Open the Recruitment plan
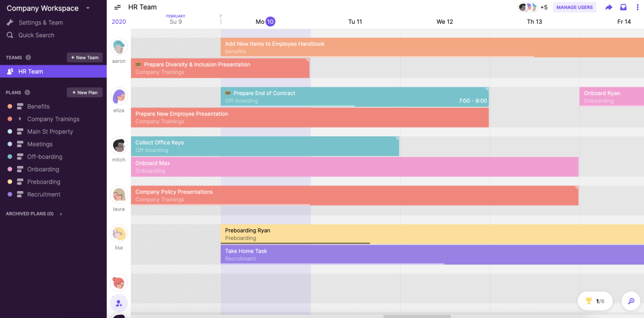Screen dimensions: 644x318 point(43,194)
